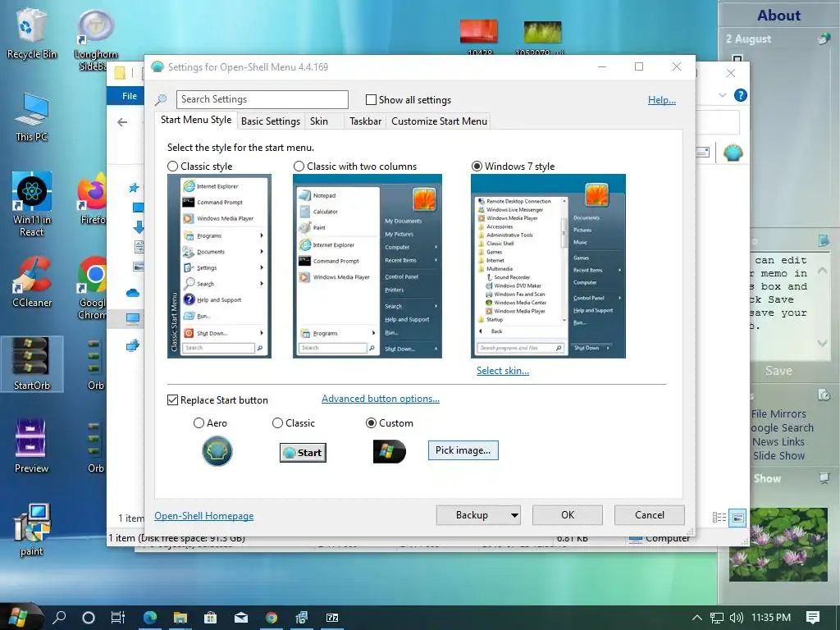This screenshot has height=630, width=840.
Task: Click the volume speaker tray icon
Action: [737, 618]
